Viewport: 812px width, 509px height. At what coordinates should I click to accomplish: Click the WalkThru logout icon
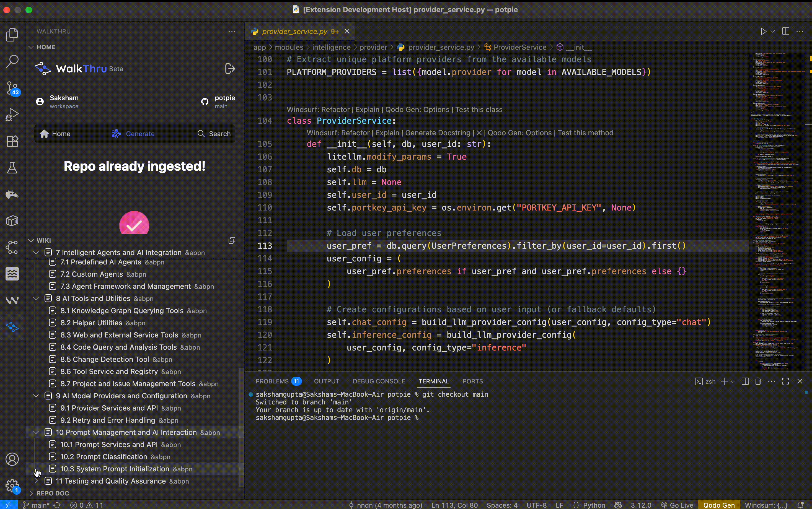point(230,69)
